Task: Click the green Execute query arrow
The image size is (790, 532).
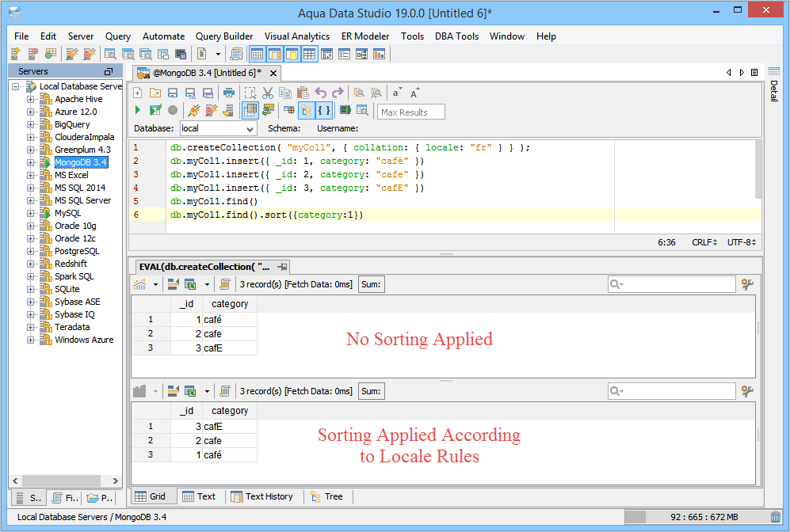Action: (x=138, y=110)
